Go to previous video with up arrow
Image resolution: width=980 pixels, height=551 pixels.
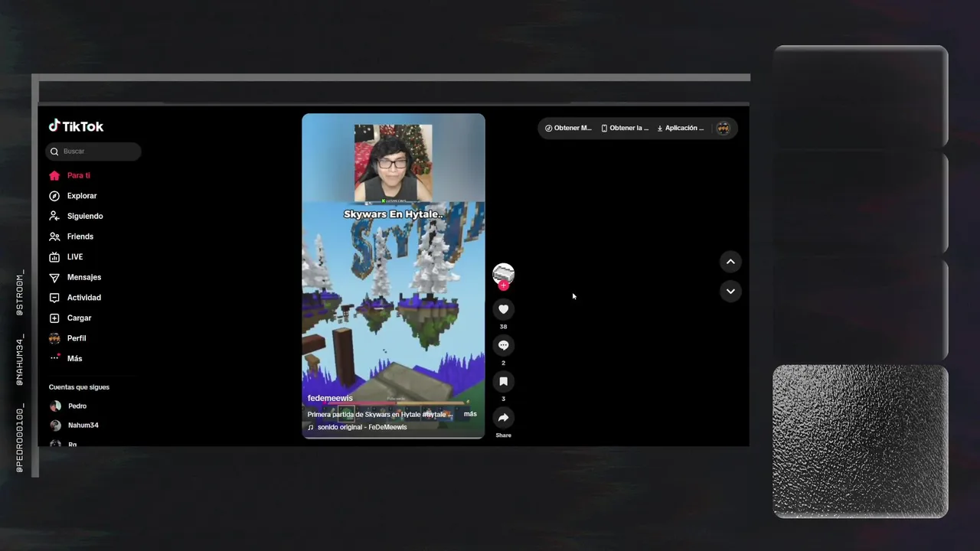point(730,262)
